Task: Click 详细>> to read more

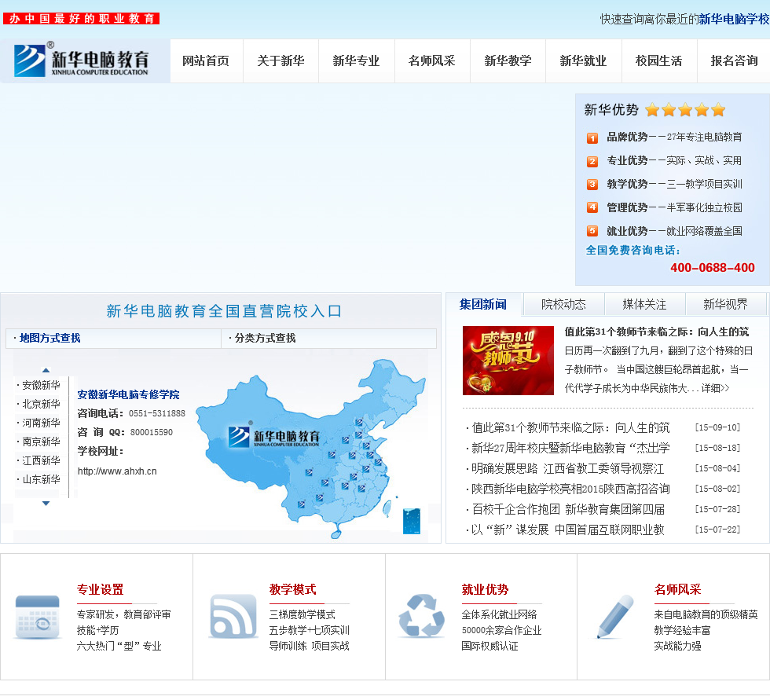Action: coord(715,388)
